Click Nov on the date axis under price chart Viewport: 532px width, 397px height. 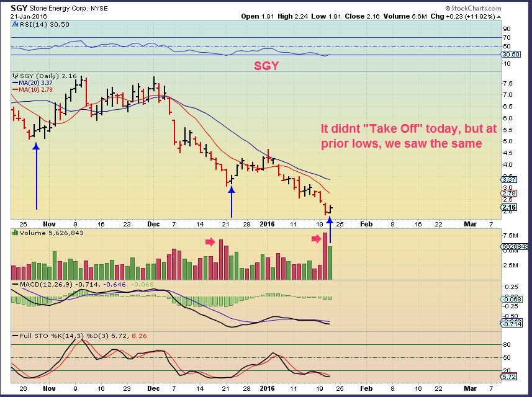(x=49, y=224)
